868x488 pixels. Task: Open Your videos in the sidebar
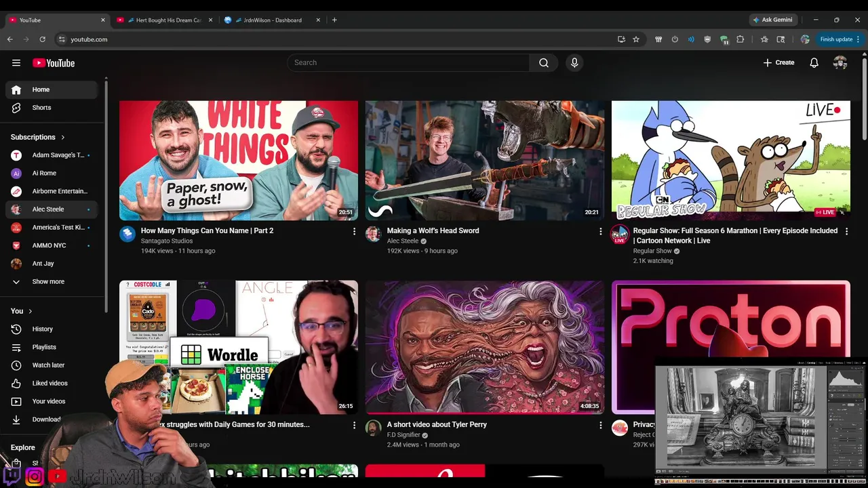pos(52,401)
